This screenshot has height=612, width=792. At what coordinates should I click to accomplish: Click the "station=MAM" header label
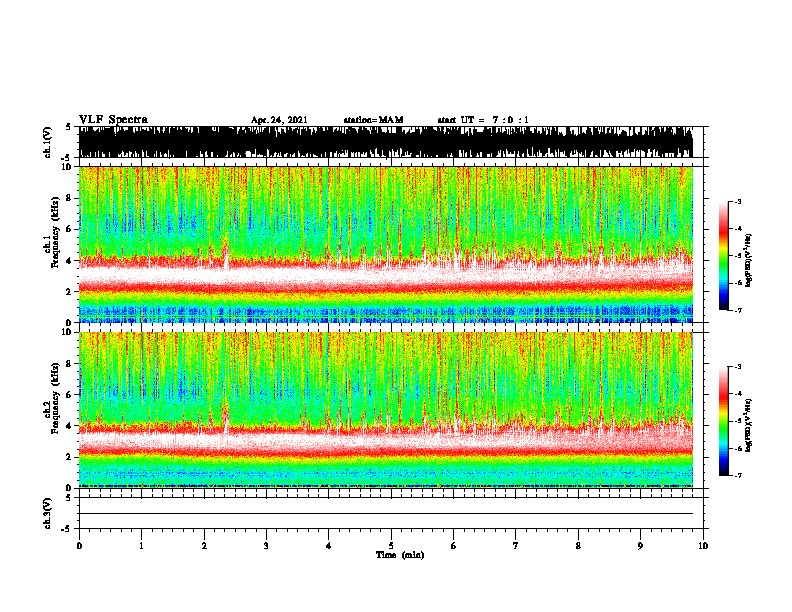pyautogui.click(x=373, y=120)
